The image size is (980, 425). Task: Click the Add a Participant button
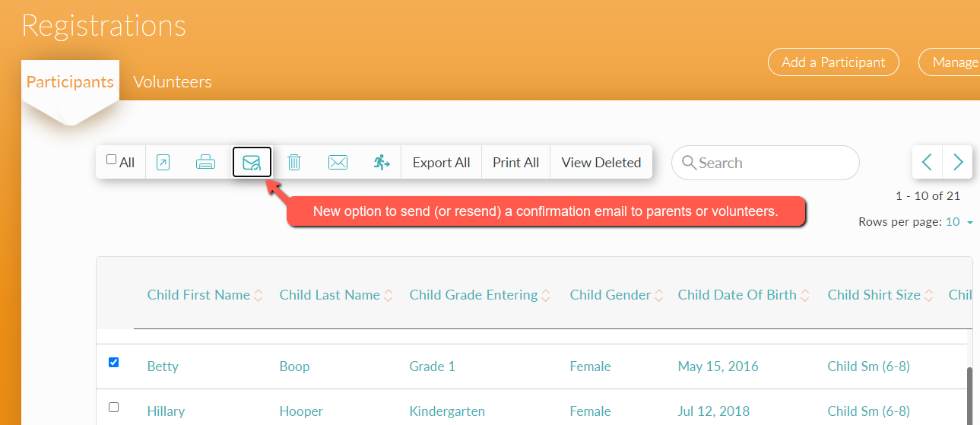pos(833,62)
